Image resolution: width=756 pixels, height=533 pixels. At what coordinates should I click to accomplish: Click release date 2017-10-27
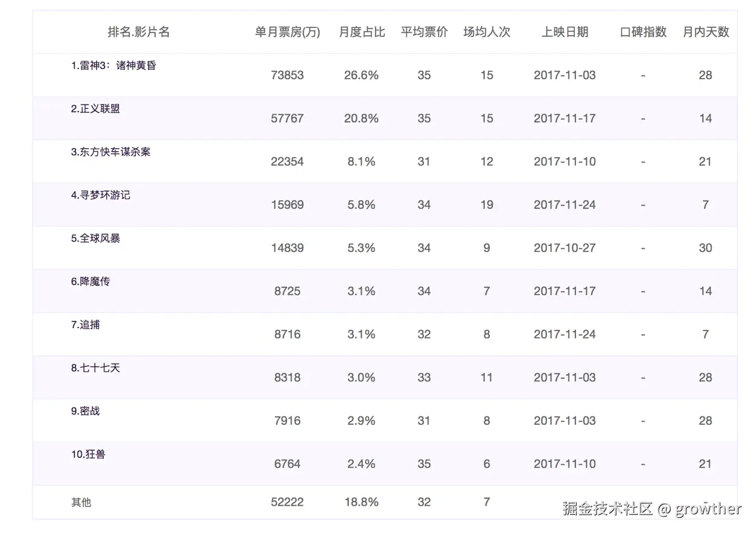coord(565,248)
